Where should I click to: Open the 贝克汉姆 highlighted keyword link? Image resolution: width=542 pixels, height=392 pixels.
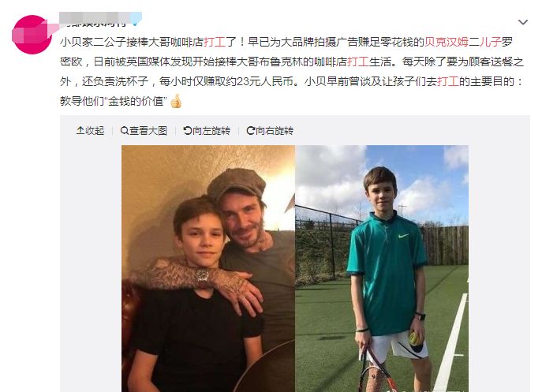(x=447, y=42)
